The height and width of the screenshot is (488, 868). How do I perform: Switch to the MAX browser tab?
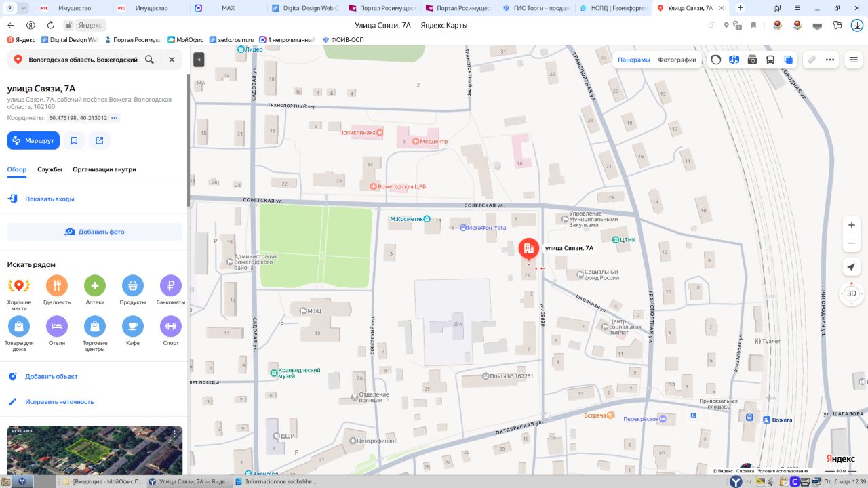(228, 8)
